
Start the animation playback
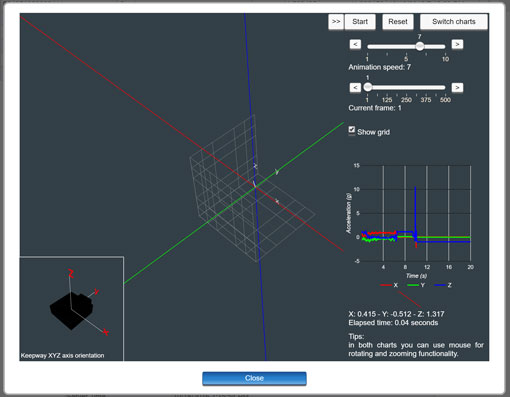pos(360,22)
